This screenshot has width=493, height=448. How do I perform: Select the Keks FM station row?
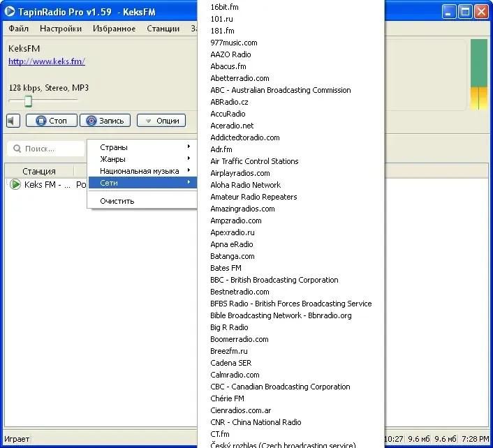[x=46, y=184]
